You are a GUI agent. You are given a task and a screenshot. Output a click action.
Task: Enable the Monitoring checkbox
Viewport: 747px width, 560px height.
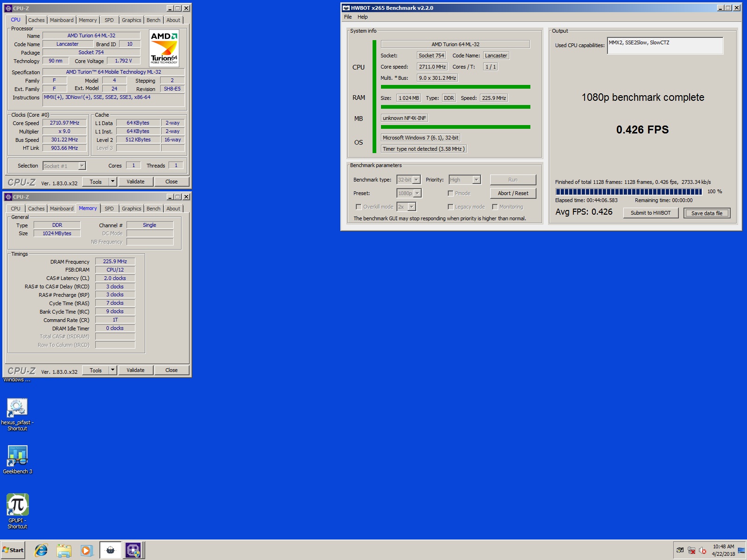pos(495,207)
